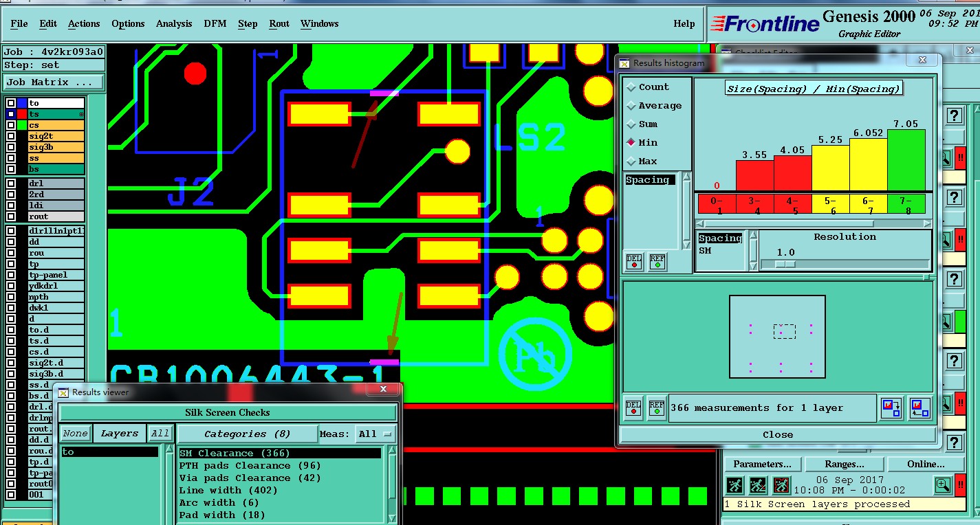This screenshot has height=525, width=980.
Task: Open Actions menu
Action: coord(84,23)
